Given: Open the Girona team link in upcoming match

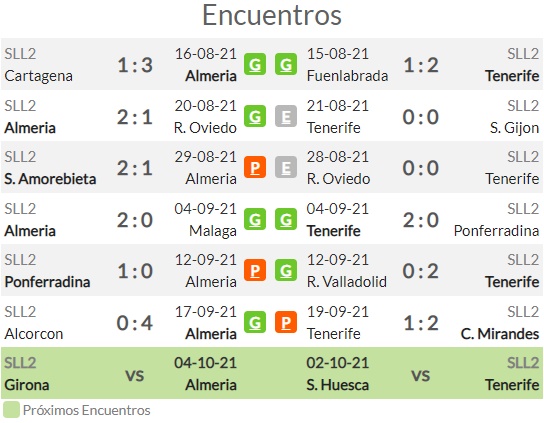Looking at the screenshot, I should [x=27, y=385].
